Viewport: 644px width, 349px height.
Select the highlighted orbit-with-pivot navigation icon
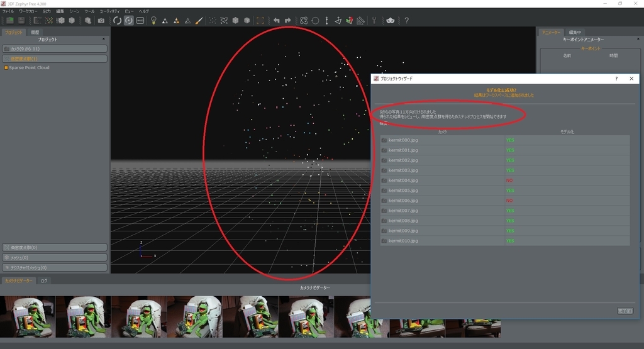point(129,20)
